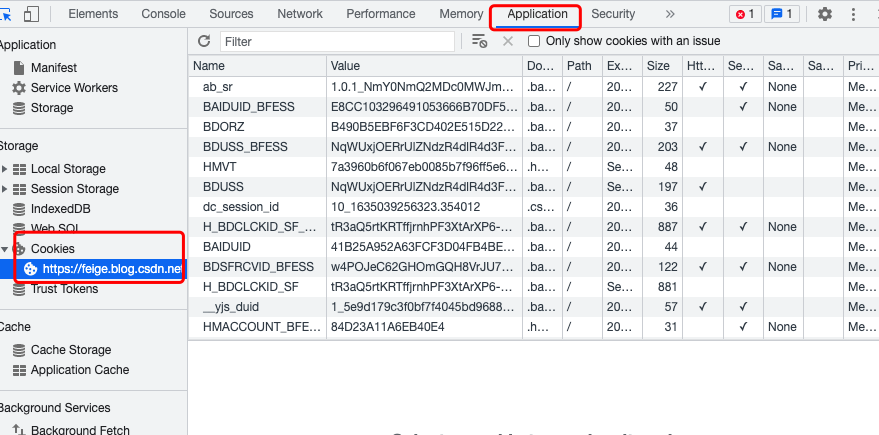Switch to the Console tab

163,14
